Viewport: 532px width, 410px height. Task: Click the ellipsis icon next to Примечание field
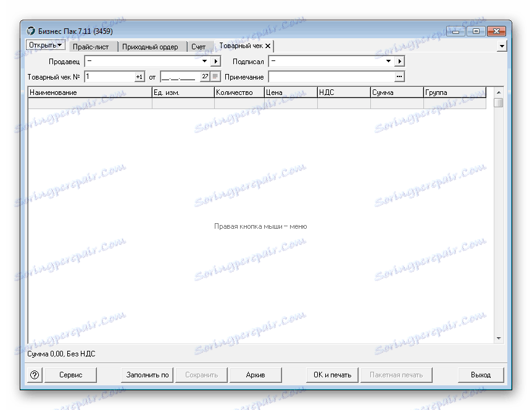399,76
